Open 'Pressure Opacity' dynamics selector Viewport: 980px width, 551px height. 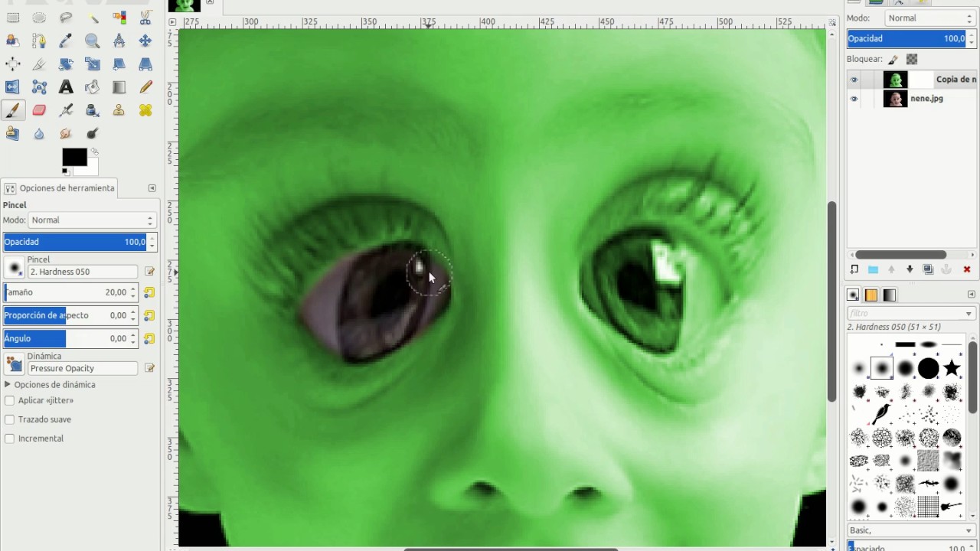(x=14, y=365)
